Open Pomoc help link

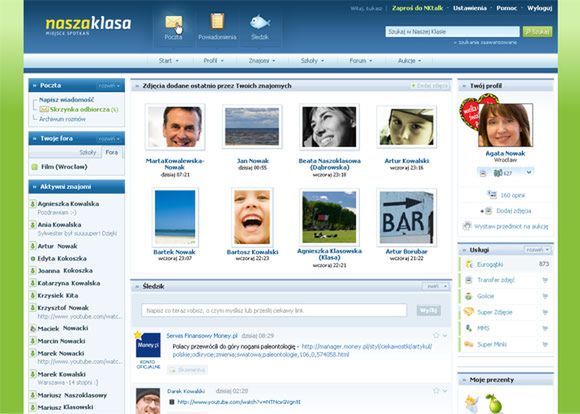click(506, 8)
